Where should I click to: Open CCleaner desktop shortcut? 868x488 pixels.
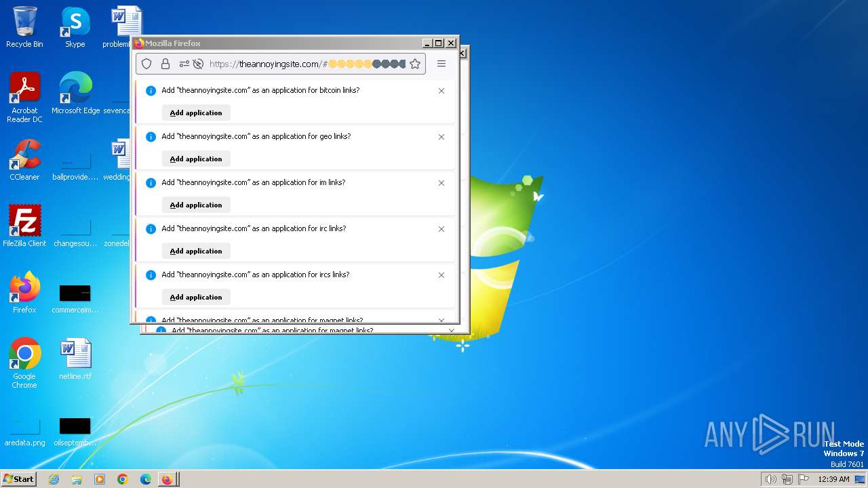click(x=24, y=161)
